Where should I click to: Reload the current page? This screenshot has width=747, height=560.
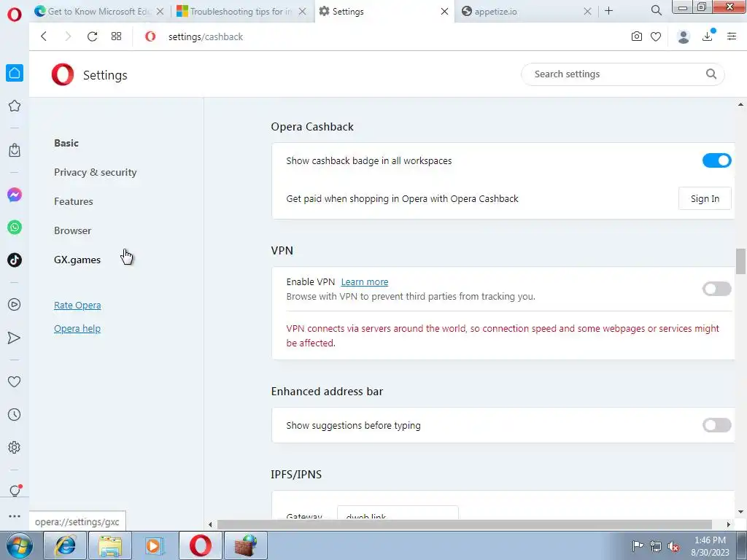[x=93, y=36]
